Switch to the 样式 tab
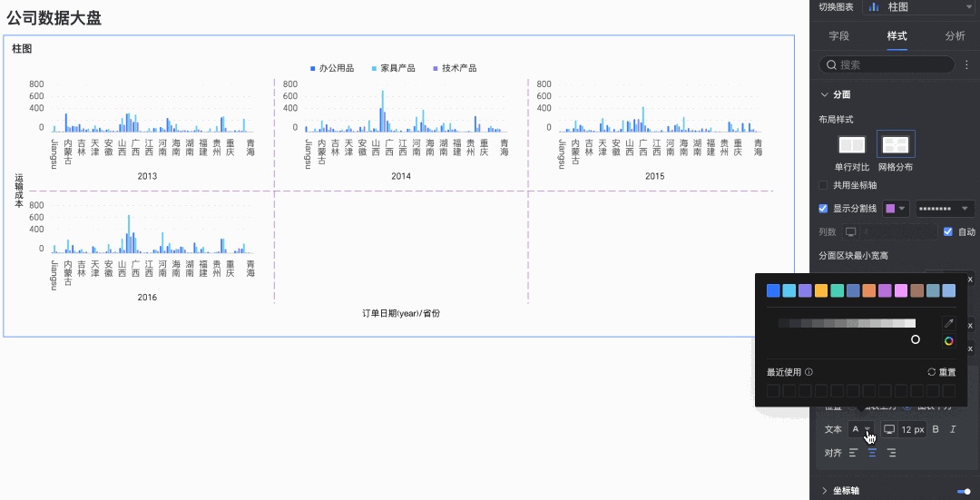This screenshot has width=980, height=500. click(897, 36)
